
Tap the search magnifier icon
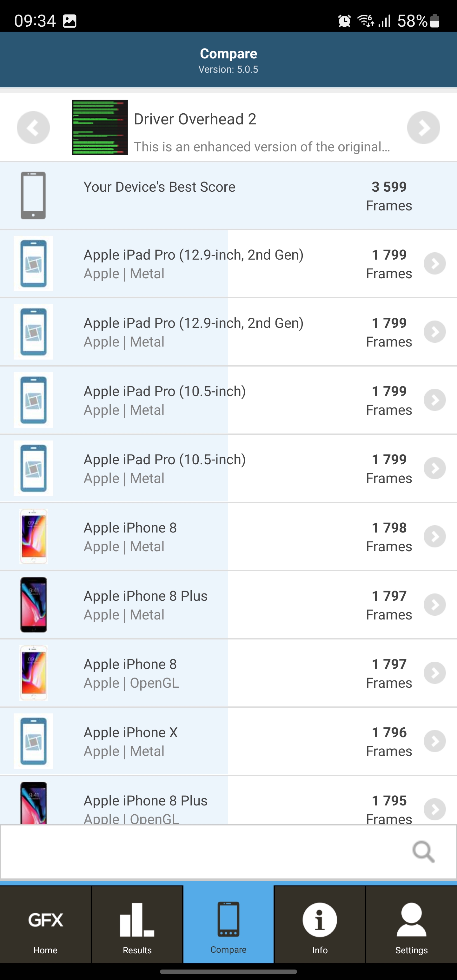(423, 851)
